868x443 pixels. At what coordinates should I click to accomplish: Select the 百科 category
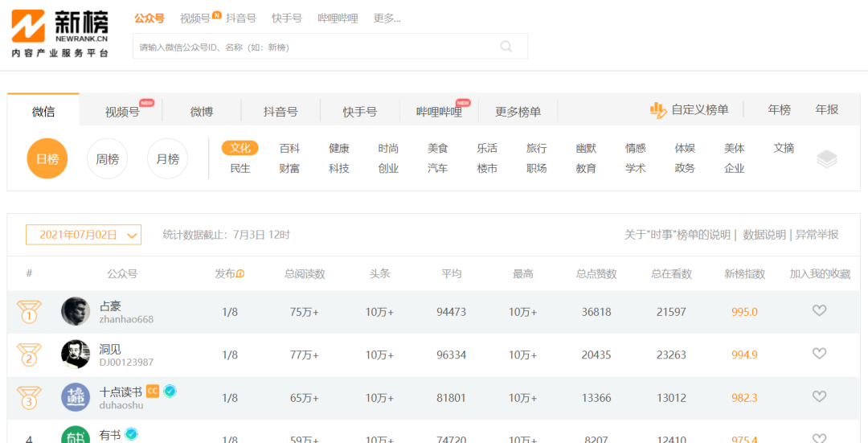(x=289, y=148)
